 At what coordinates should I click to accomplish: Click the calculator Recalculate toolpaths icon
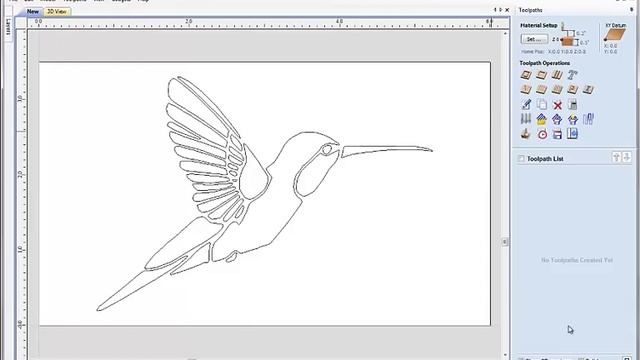coord(573,104)
